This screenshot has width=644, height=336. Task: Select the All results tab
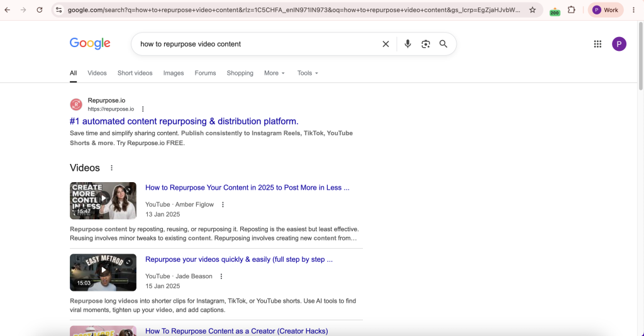[73, 73]
